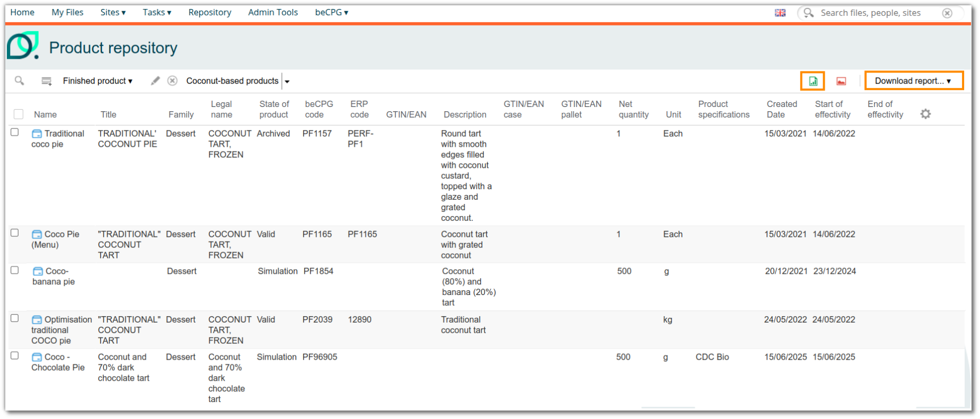Sort by the Name column header
The image size is (980, 419).
tap(45, 114)
